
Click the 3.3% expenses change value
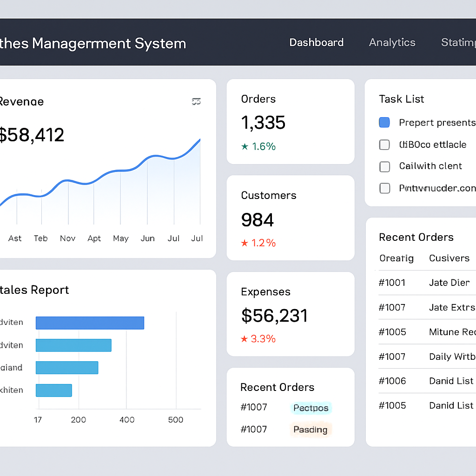point(263,339)
